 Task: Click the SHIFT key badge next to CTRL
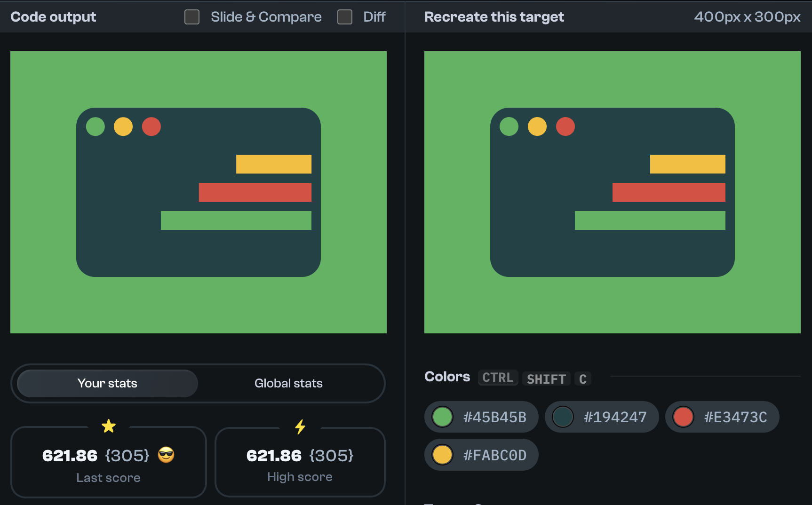point(546,379)
